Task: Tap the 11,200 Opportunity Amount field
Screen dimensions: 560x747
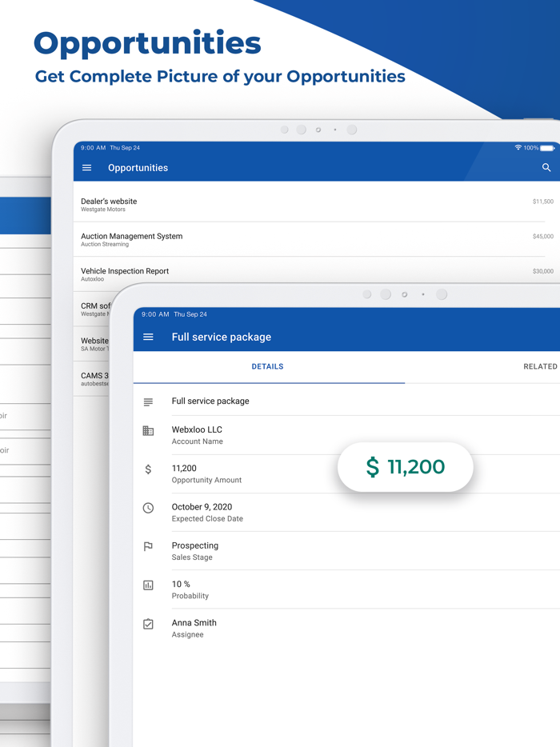Action: coord(346,473)
